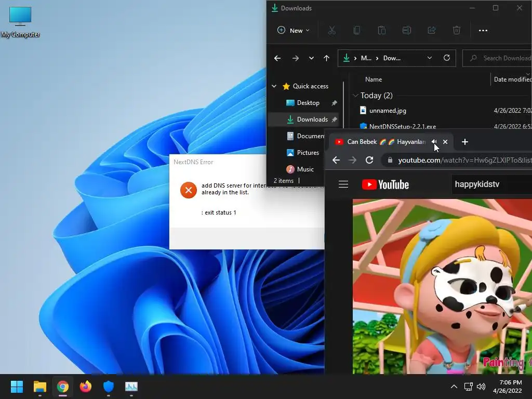The width and height of the screenshot is (532, 399).
Task: Sort files by the Name column header
Action: [x=374, y=79]
